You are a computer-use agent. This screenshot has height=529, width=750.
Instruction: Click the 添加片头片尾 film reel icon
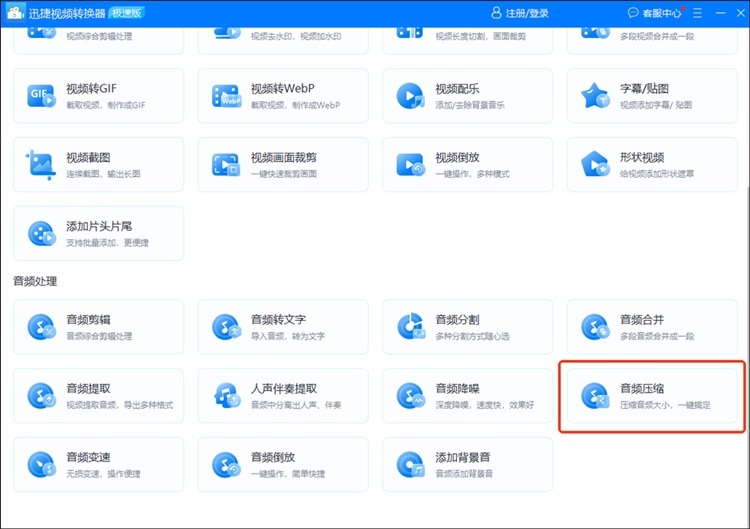[x=42, y=233]
